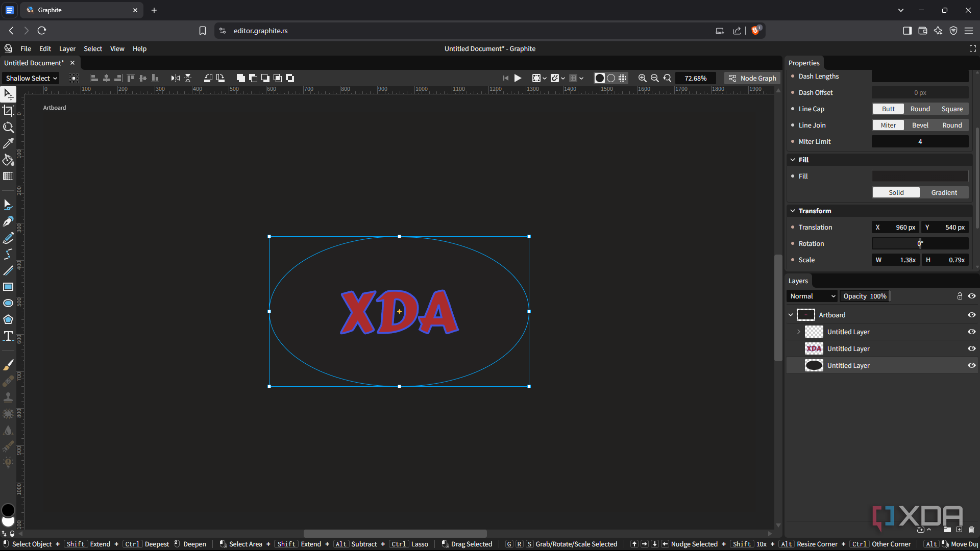Flip selection horizontally

tap(175, 78)
